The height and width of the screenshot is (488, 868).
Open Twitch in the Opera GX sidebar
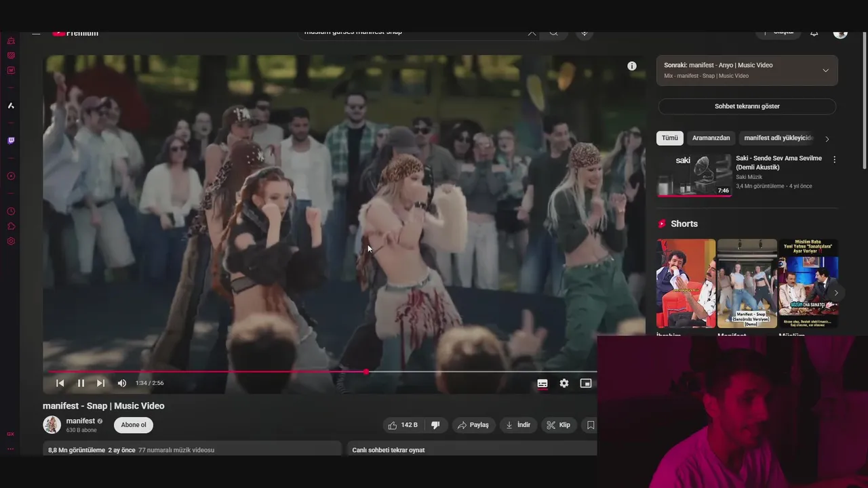tap(11, 141)
